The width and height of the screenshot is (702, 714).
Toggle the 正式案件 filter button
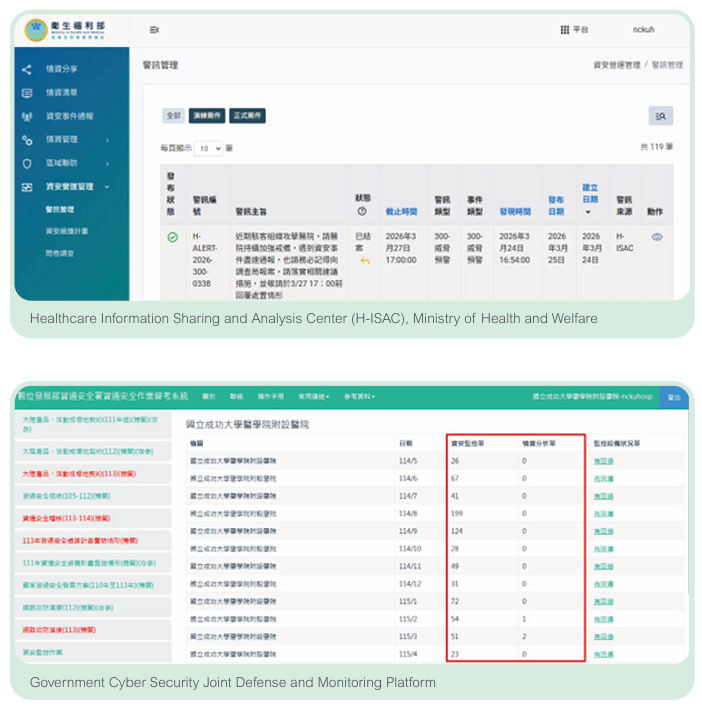click(x=247, y=116)
